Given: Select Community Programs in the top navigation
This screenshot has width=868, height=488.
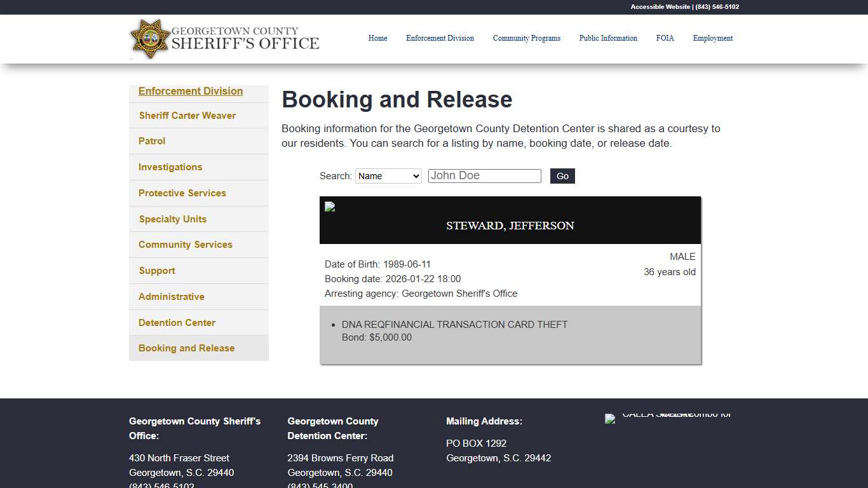Looking at the screenshot, I should [x=527, y=38].
